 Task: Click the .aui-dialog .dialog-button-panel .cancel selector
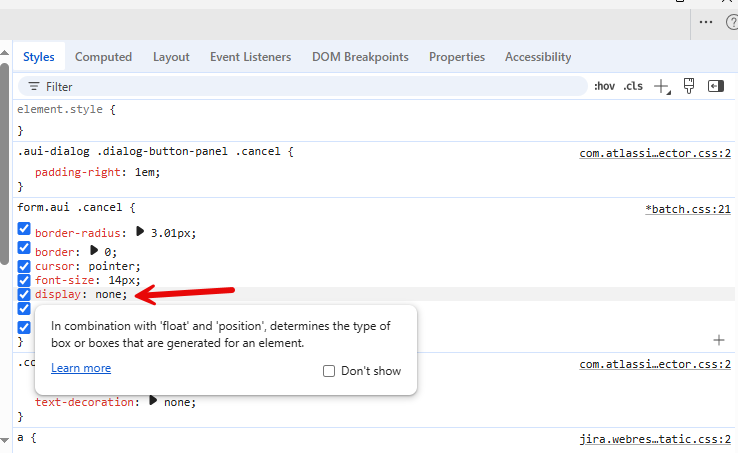pyautogui.click(x=149, y=152)
